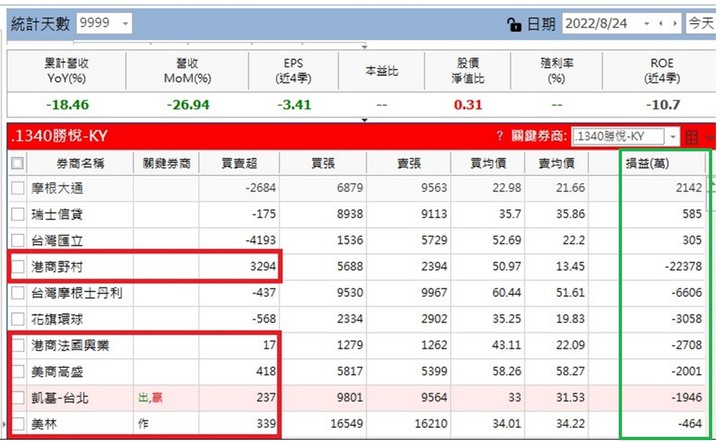Click the 營收 MoM(%) header

(x=187, y=71)
